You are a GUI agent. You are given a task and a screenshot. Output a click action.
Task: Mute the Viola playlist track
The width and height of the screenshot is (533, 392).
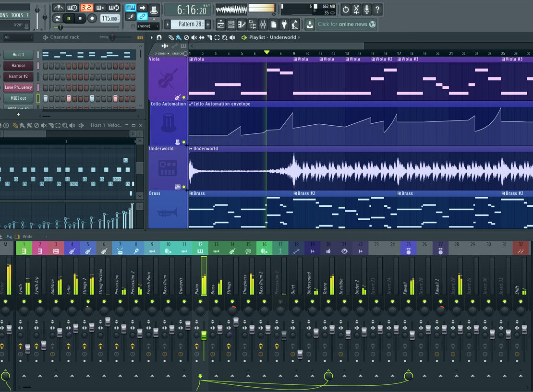(x=183, y=97)
